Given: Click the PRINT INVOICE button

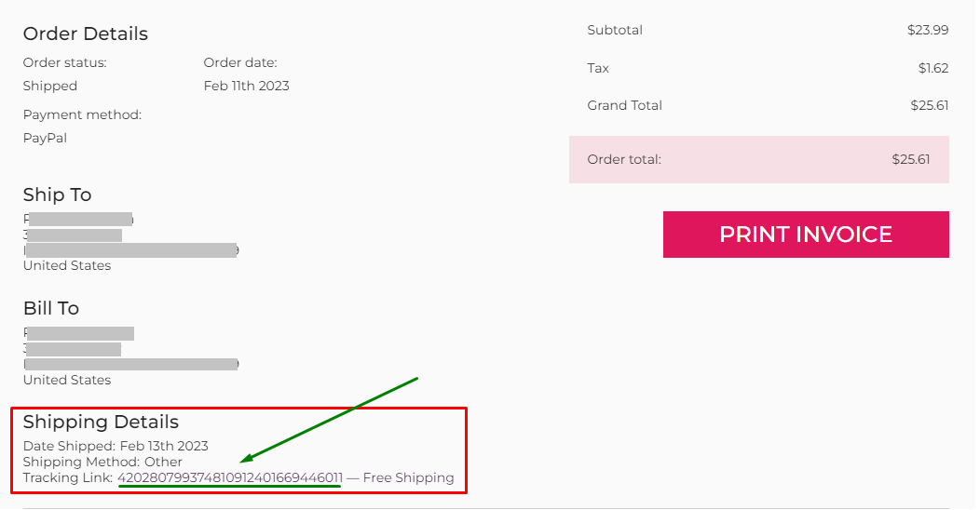Looking at the screenshot, I should pos(806,235).
